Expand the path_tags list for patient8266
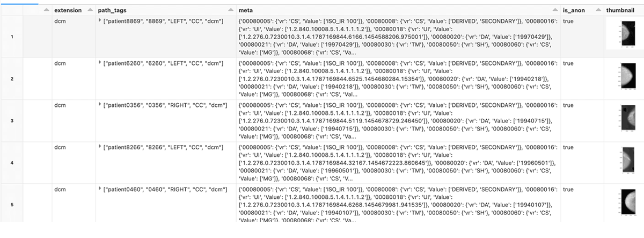This screenshot has width=644, height=238. [x=101, y=147]
